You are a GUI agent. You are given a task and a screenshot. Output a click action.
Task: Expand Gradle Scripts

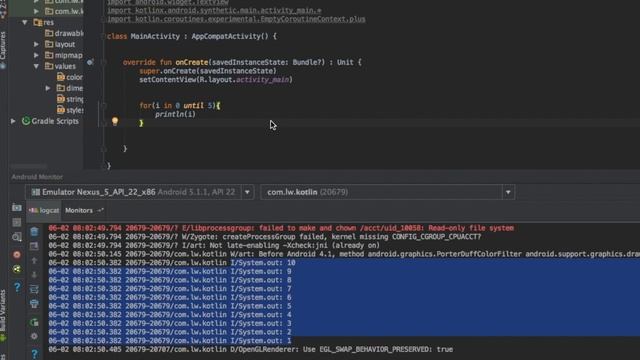click(x=13, y=121)
